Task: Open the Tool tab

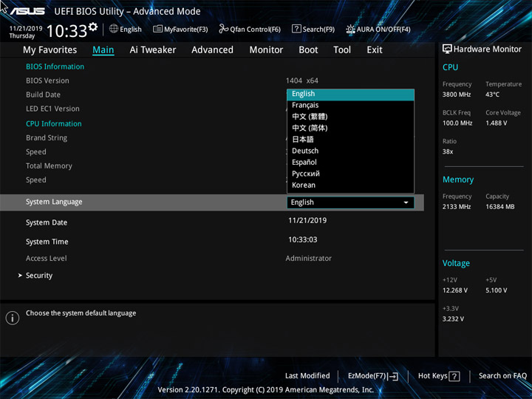Action: (x=342, y=50)
